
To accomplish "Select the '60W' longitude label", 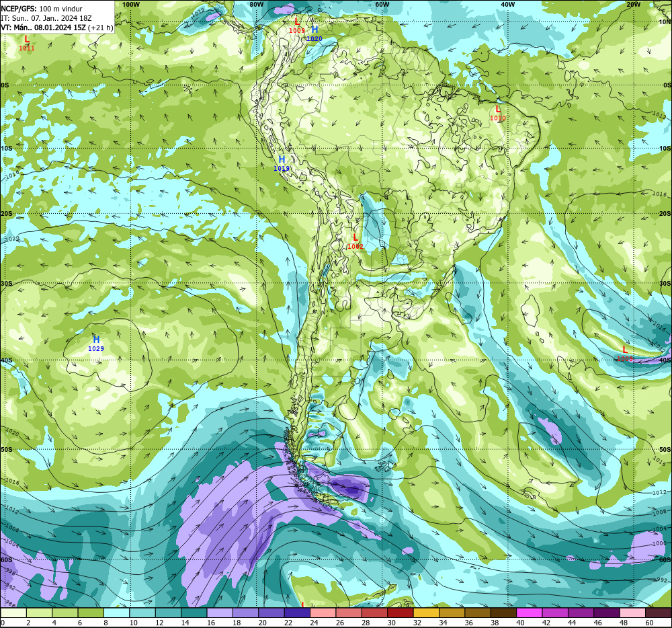I will point(382,4).
